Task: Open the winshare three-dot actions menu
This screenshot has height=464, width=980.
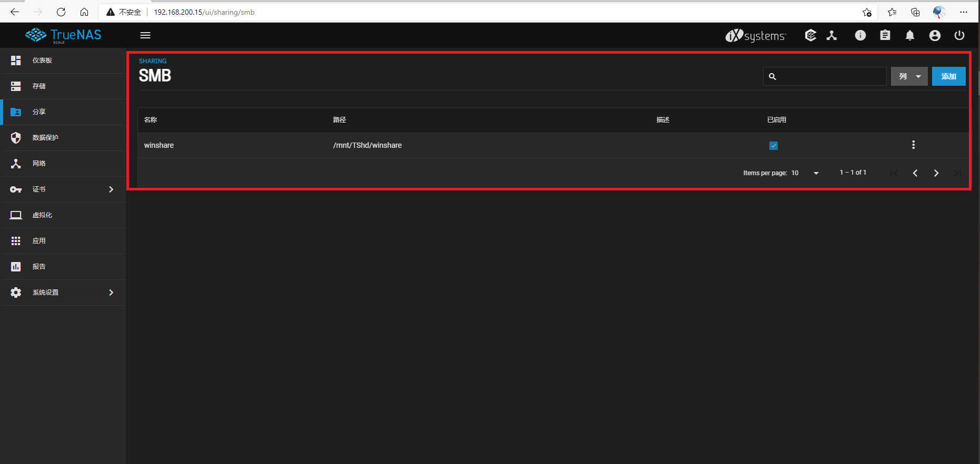Action: (913, 145)
